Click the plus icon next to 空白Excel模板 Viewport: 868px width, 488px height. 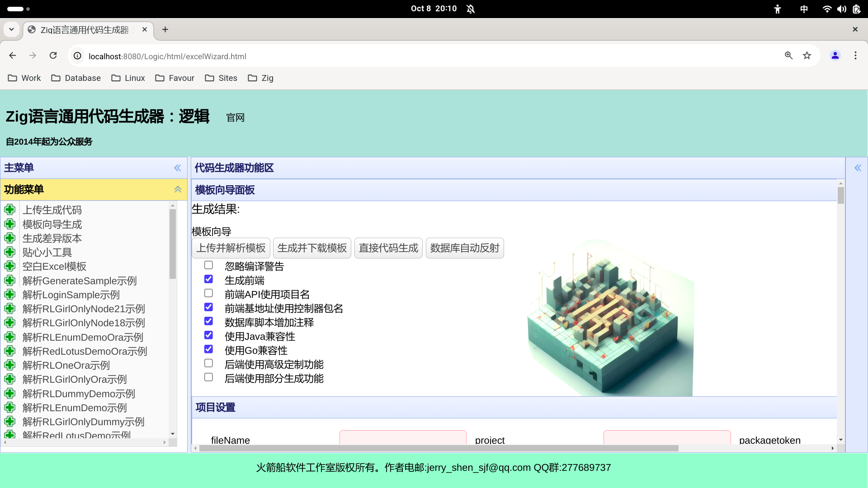[x=10, y=266]
